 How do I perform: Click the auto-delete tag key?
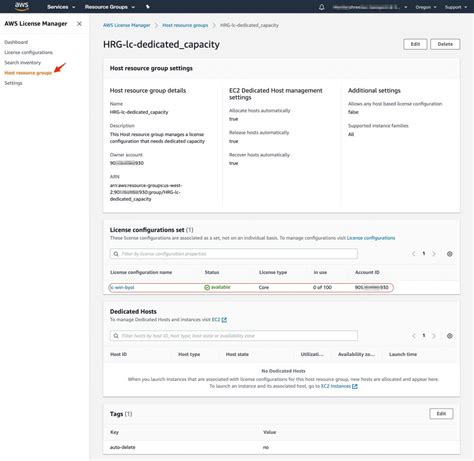[122, 447]
